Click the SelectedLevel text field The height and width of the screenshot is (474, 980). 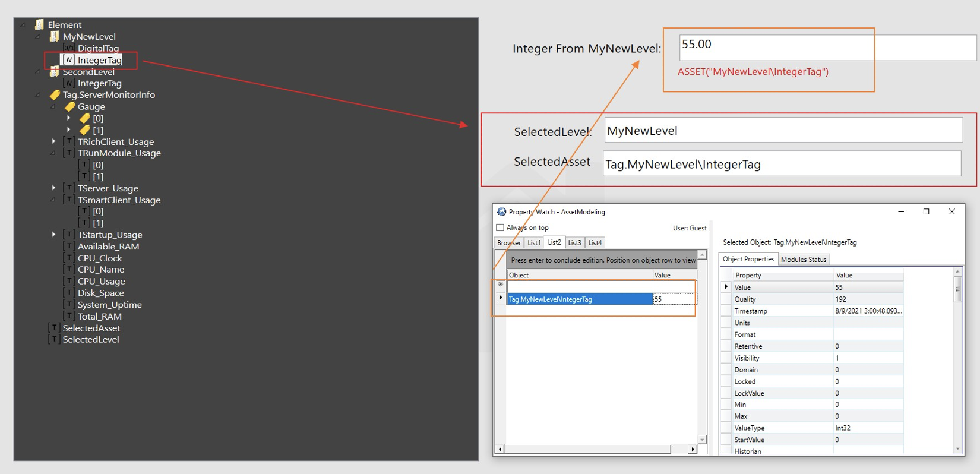(783, 130)
